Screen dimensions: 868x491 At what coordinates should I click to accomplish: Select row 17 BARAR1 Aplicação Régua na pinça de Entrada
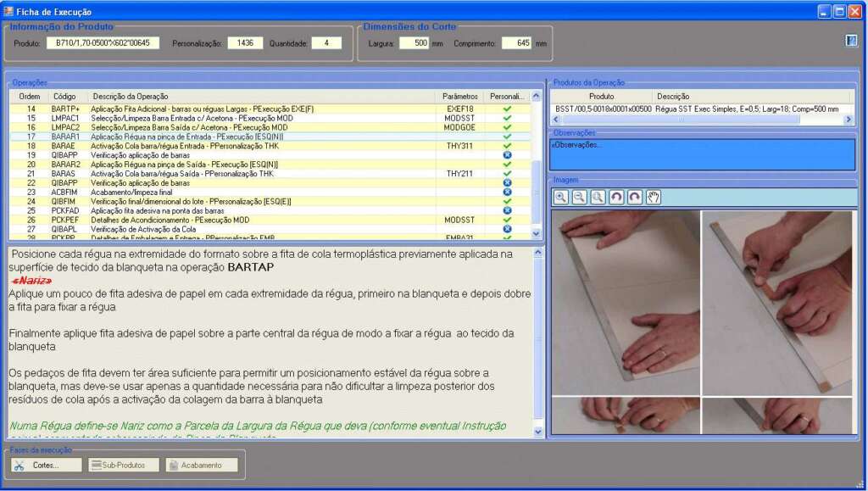(270, 137)
